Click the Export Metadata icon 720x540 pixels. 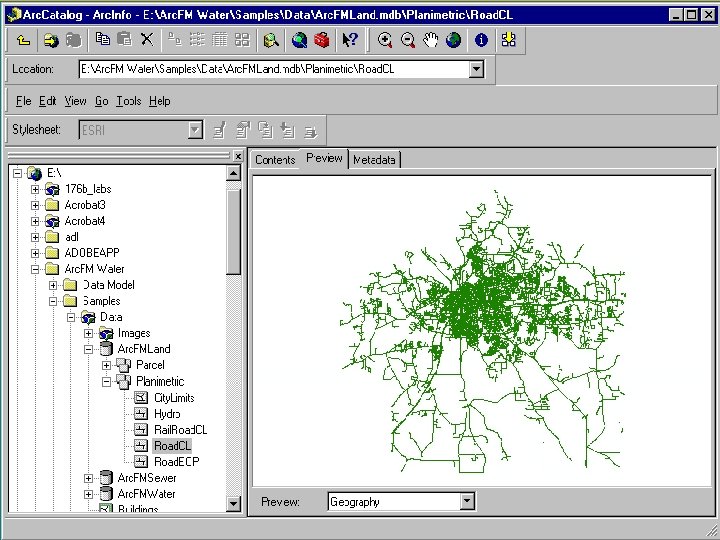click(x=310, y=131)
